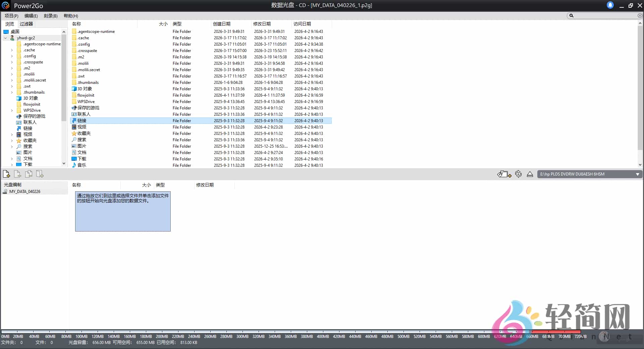
Task: Click the MY_DATA_040226 disc icon
Action: [5, 191]
